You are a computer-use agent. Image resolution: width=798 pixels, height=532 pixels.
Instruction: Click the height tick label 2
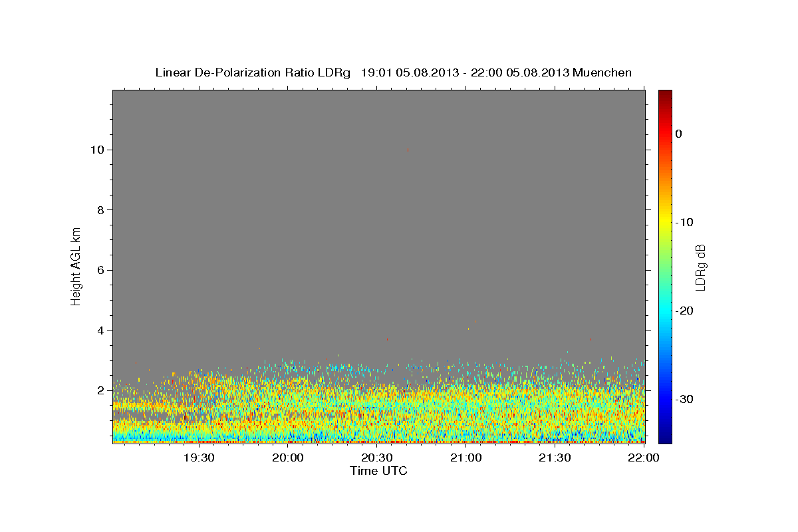pyautogui.click(x=100, y=390)
